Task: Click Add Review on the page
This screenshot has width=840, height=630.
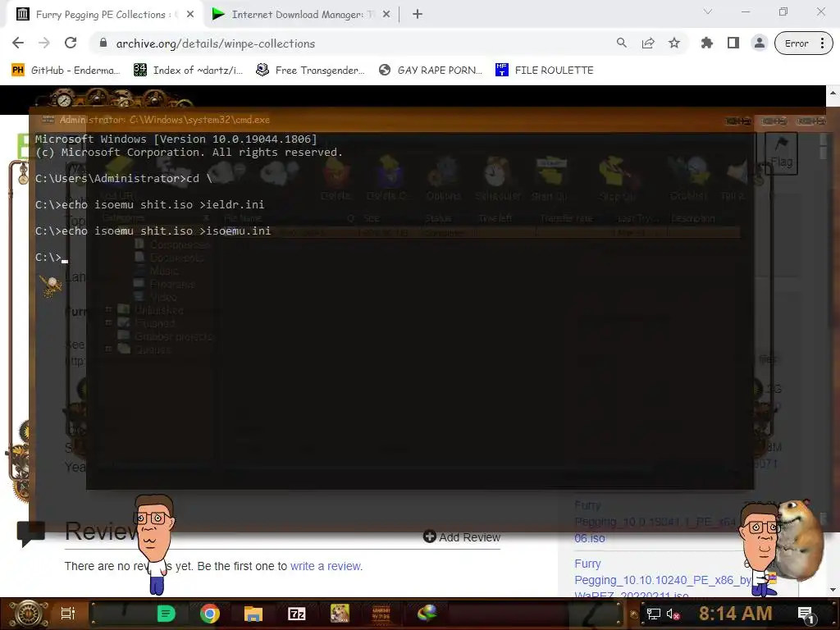Action: pos(462,536)
